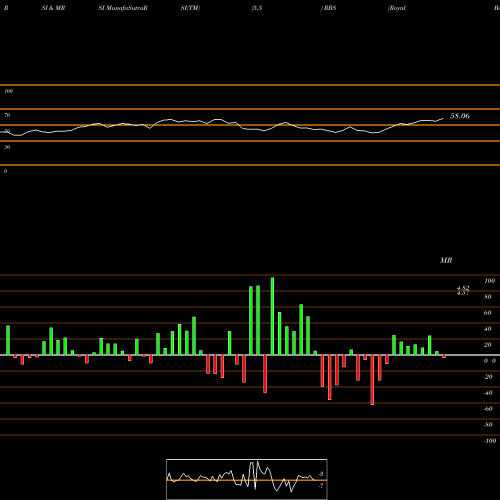Click the right end of the white RSI line

(443, 118)
